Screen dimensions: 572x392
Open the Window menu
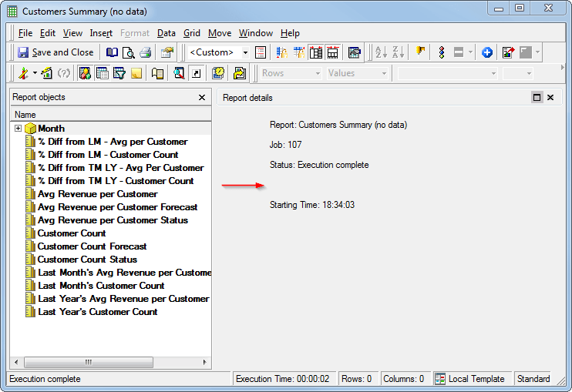coord(256,33)
